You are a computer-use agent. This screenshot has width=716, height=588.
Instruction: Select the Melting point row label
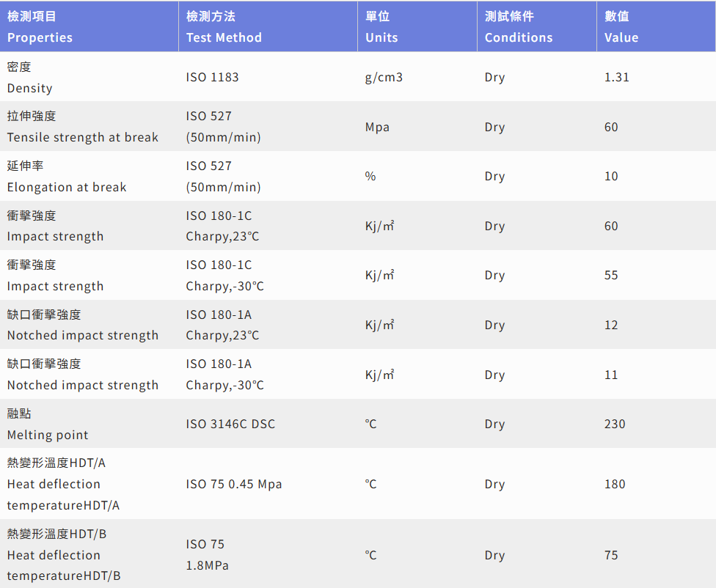(48, 424)
